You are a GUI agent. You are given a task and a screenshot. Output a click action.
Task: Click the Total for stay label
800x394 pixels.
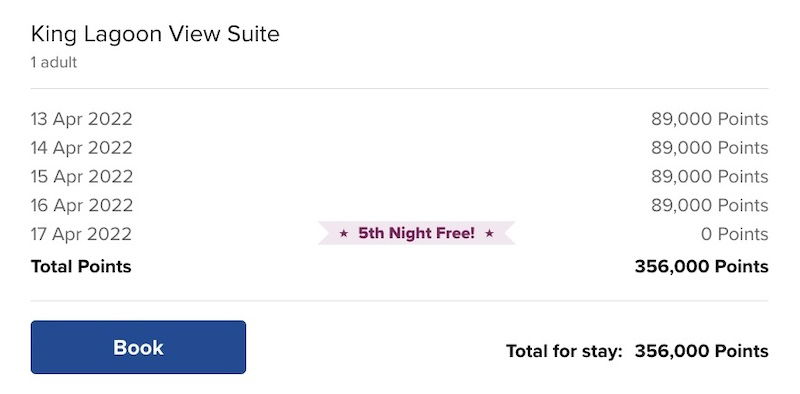coord(564,351)
